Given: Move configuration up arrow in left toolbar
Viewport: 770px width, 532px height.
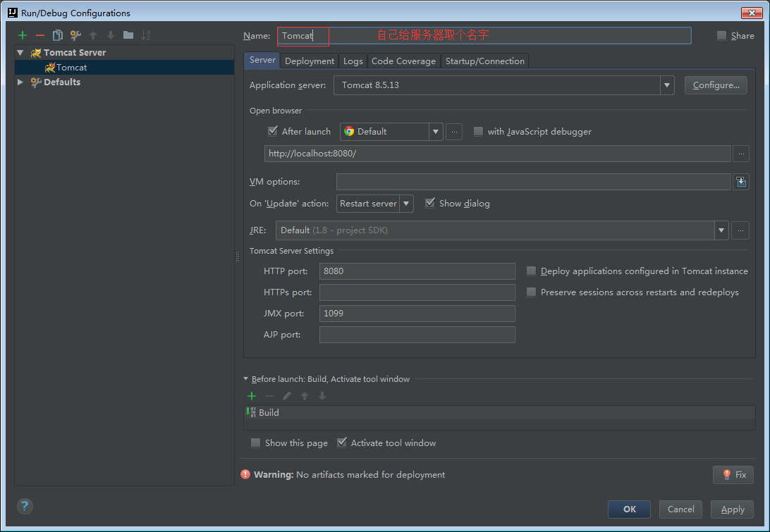Looking at the screenshot, I should pyautogui.click(x=93, y=35).
